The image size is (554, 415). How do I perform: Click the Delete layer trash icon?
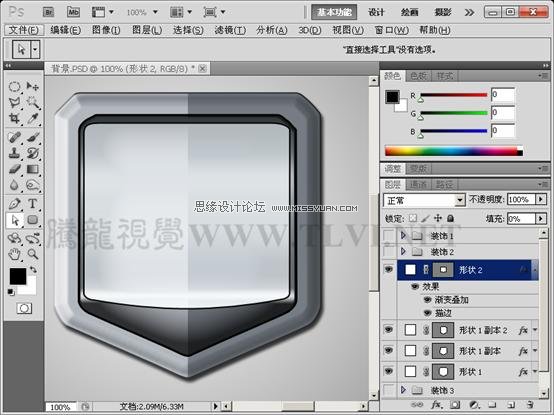529,404
